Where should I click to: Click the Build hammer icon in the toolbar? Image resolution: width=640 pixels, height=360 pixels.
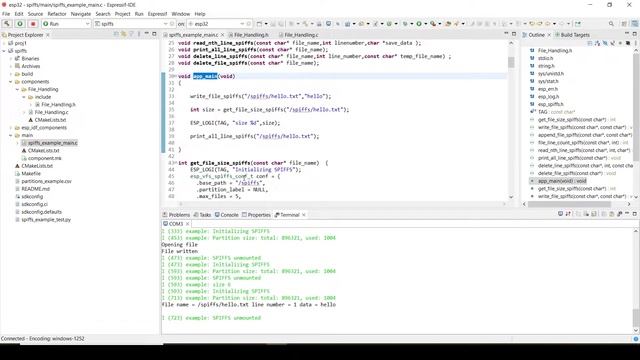pyautogui.click(x=7, y=24)
